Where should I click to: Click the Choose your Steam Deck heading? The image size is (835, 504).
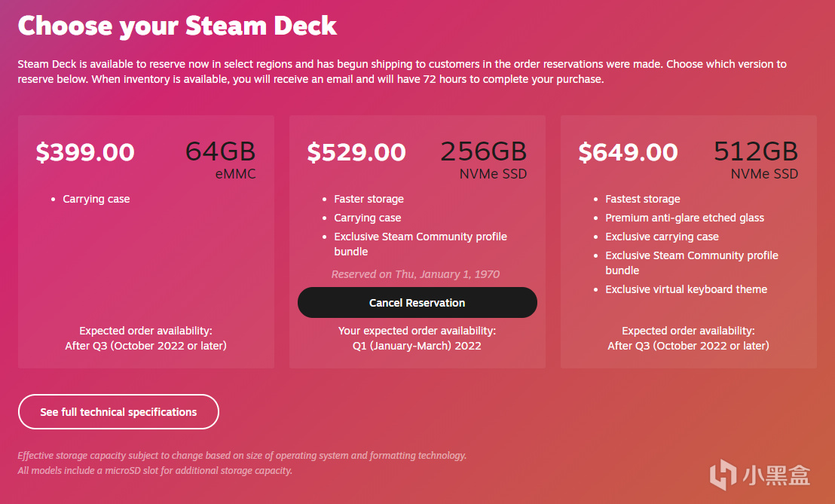[x=177, y=26]
